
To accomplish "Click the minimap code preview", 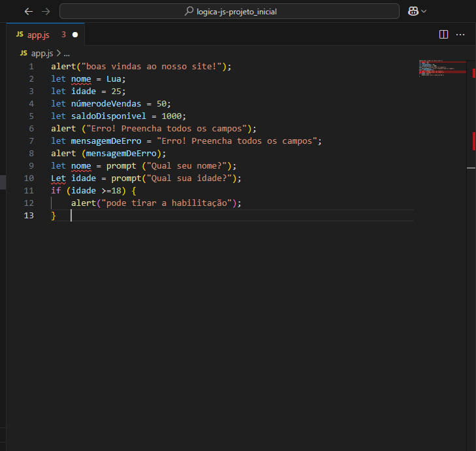I will tap(442, 69).
